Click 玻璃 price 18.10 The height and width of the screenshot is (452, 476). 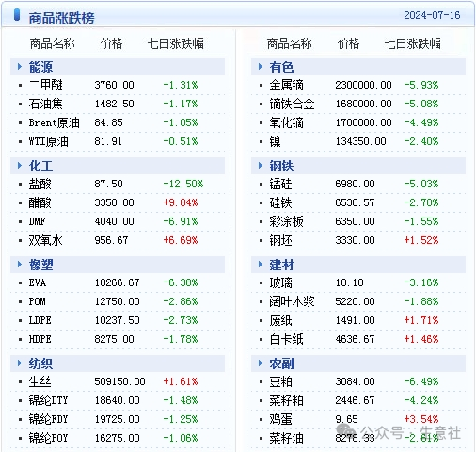point(349,282)
